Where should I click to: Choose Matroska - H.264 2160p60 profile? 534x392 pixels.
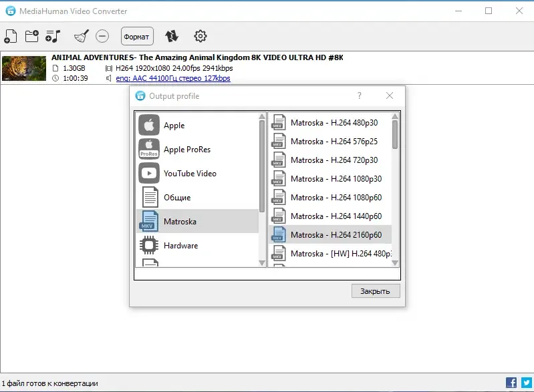[x=330, y=235]
